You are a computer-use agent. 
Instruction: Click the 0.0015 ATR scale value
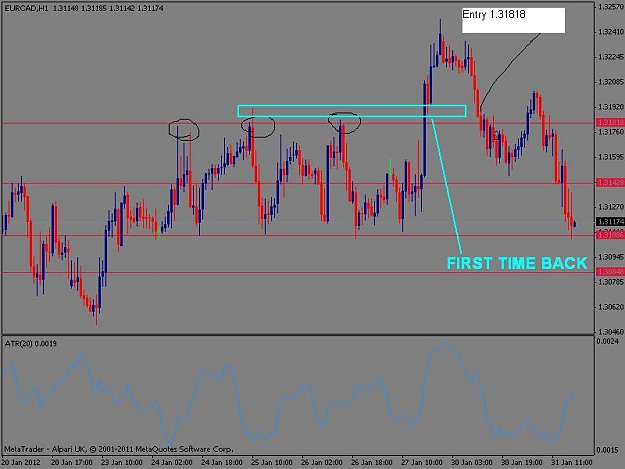(x=607, y=450)
